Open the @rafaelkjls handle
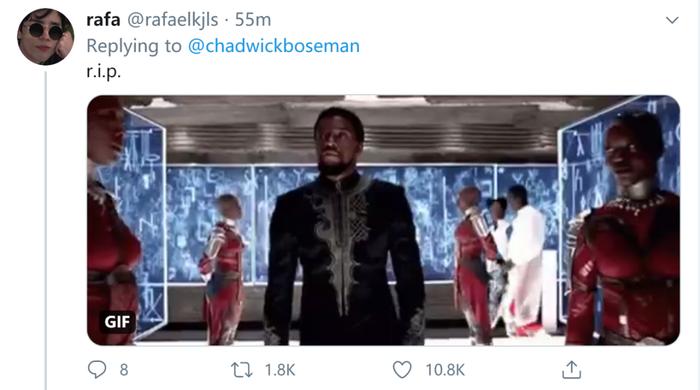This screenshot has height=390, width=700. [x=173, y=20]
